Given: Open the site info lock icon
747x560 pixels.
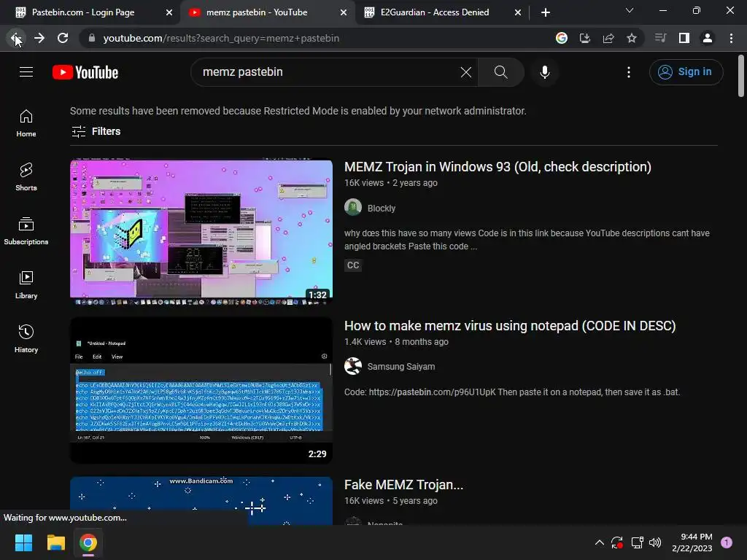Looking at the screenshot, I should pos(92,38).
